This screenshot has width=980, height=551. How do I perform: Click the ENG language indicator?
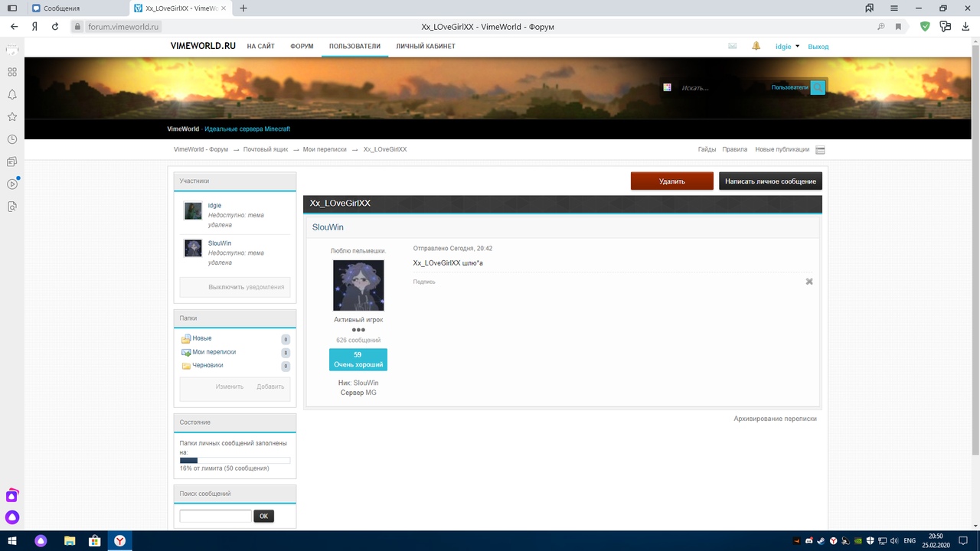click(x=910, y=541)
